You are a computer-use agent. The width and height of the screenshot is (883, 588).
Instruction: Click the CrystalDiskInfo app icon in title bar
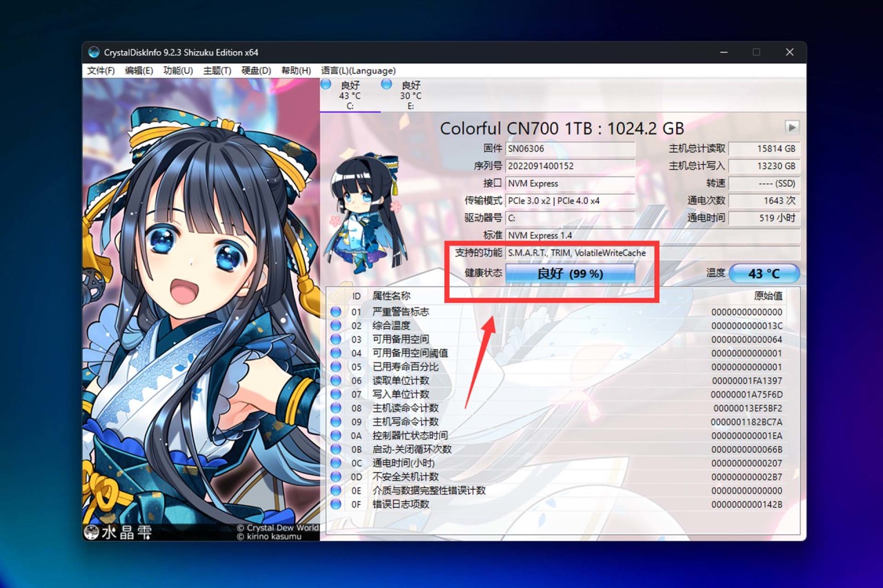click(94, 52)
